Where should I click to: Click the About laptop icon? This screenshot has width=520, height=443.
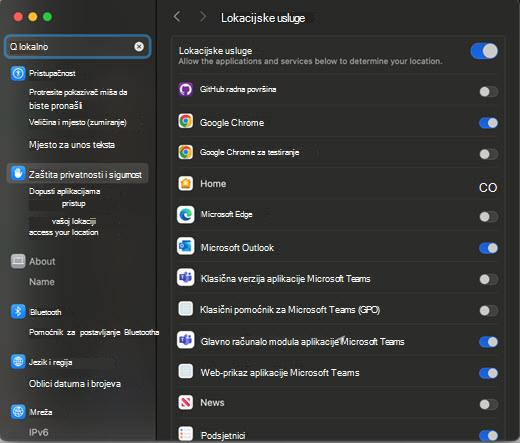(x=18, y=261)
